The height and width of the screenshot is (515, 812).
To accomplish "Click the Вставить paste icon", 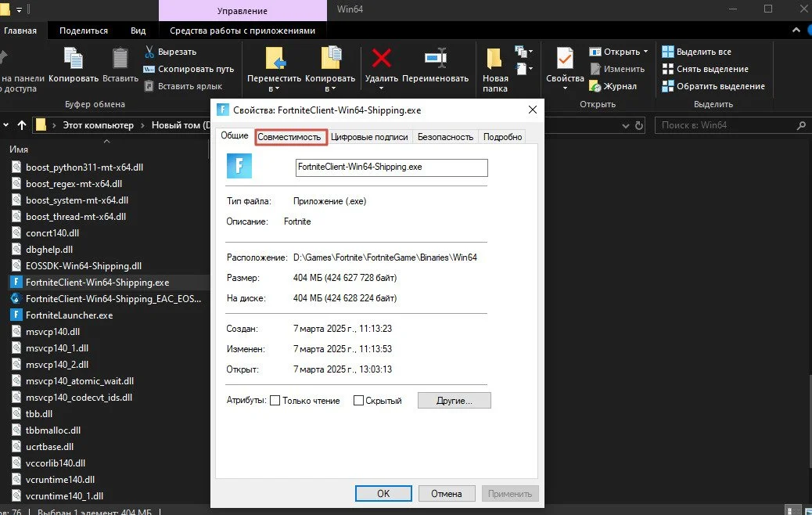I will 120,59.
